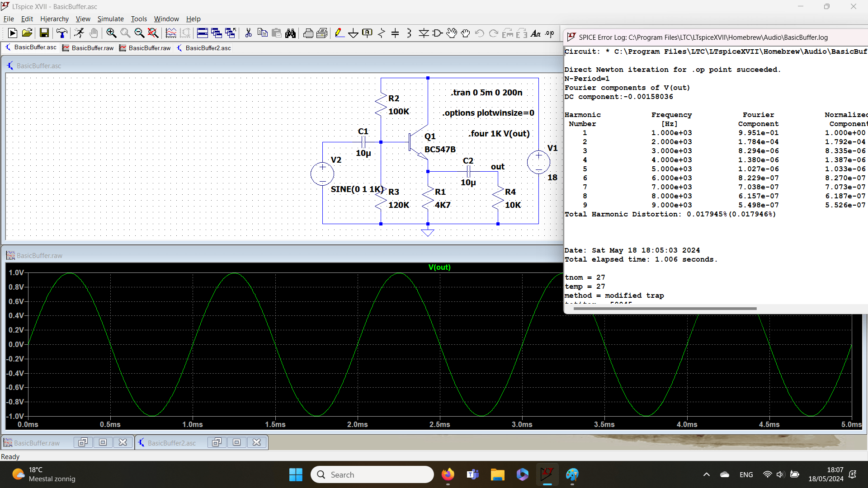Screen dimensions: 868x488
Task: Open the Help menu
Action: point(193,19)
